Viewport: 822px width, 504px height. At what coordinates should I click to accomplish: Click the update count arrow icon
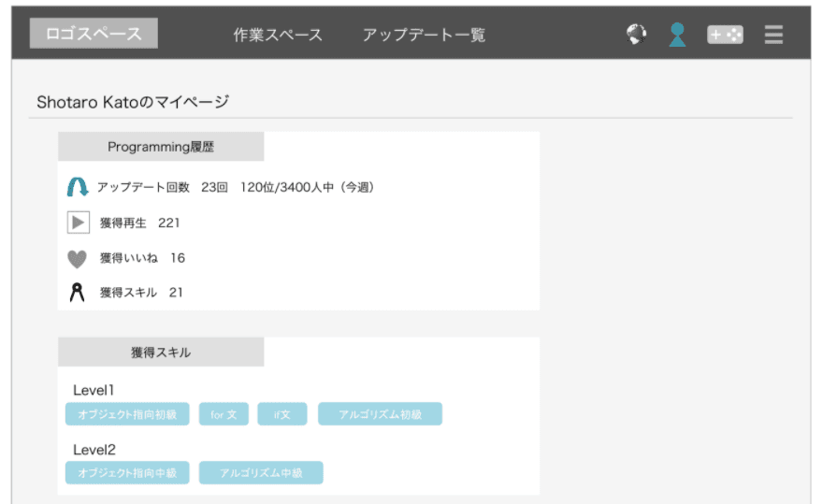click(78, 187)
